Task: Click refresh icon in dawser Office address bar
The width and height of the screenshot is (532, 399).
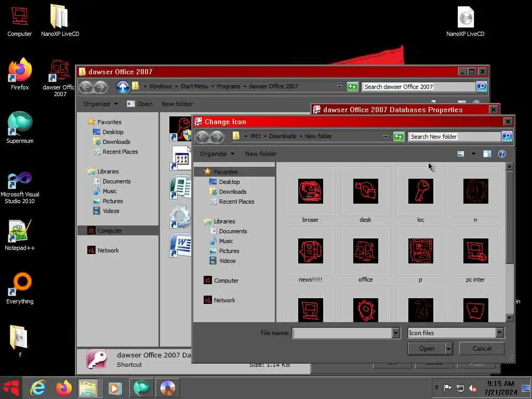Action: 352,87
